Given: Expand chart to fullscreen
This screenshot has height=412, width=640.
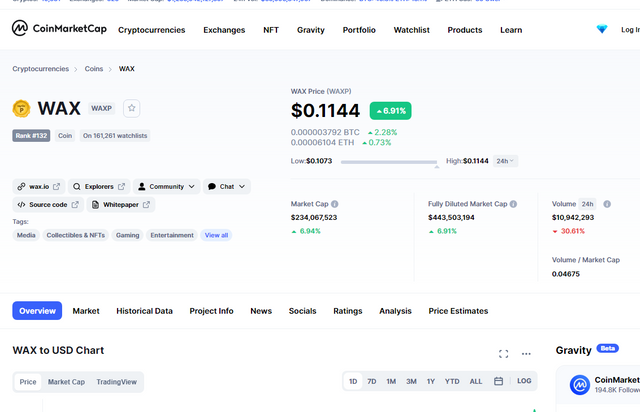Looking at the screenshot, I should point(503,354).
